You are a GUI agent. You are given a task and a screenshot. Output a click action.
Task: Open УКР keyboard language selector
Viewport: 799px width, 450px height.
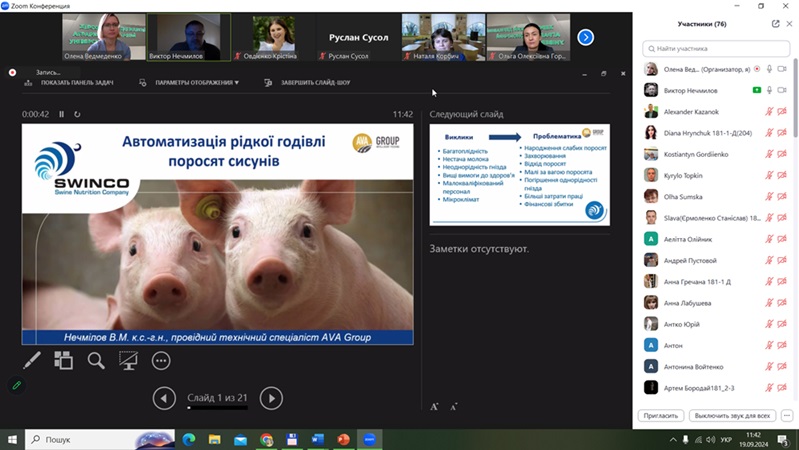tap(726, 439)
